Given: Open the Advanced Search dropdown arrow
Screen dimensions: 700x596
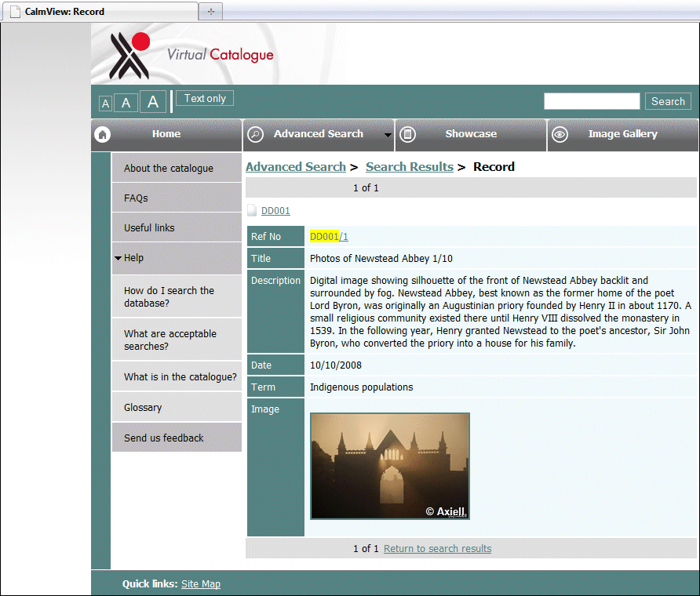Looking at the screenshot, I should [x=388, y=135].
